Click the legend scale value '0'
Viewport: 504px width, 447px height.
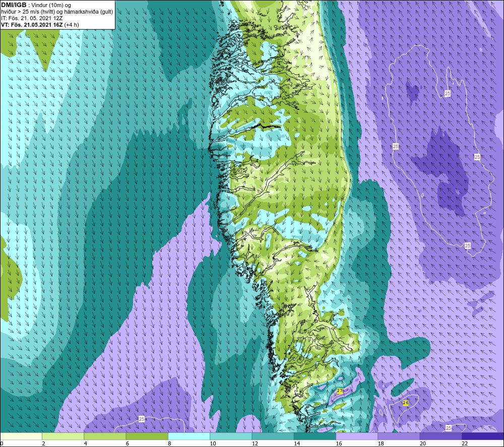[x=2, y=443]
